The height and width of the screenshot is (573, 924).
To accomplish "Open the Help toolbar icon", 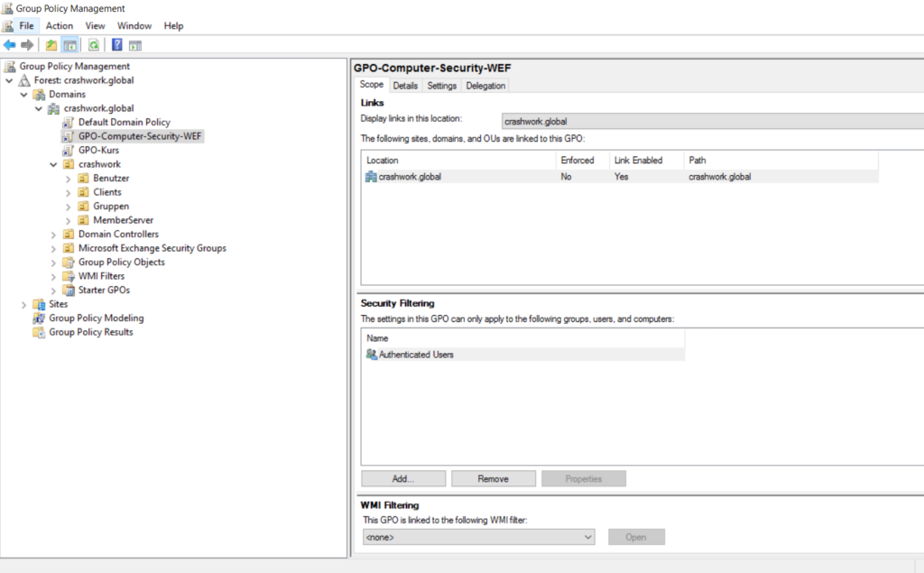I will pos(116,45).
